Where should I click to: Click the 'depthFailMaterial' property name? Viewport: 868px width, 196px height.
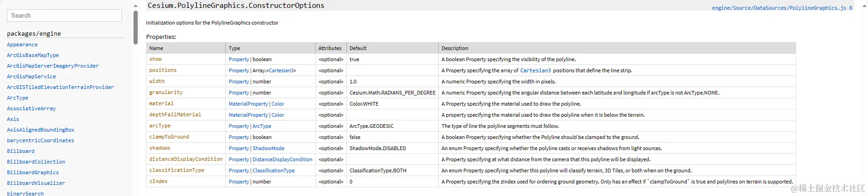[175, 115]
